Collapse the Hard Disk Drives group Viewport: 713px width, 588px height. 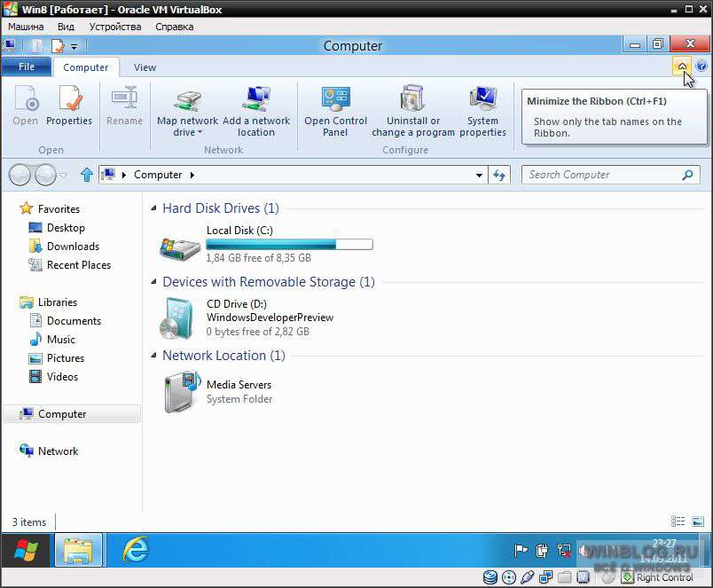[x=153, y=208]
